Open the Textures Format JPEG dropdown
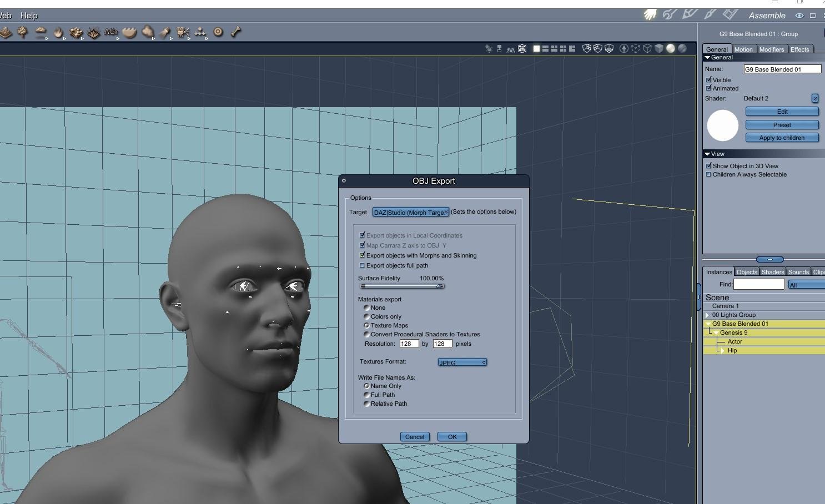The width and height of the screenshot is (825, 504). coord(462,362)
